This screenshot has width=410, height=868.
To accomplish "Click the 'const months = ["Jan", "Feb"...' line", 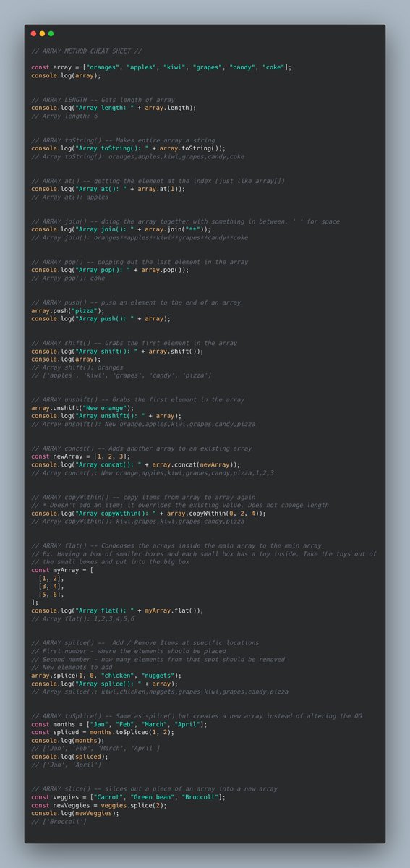I will [119, 723].
